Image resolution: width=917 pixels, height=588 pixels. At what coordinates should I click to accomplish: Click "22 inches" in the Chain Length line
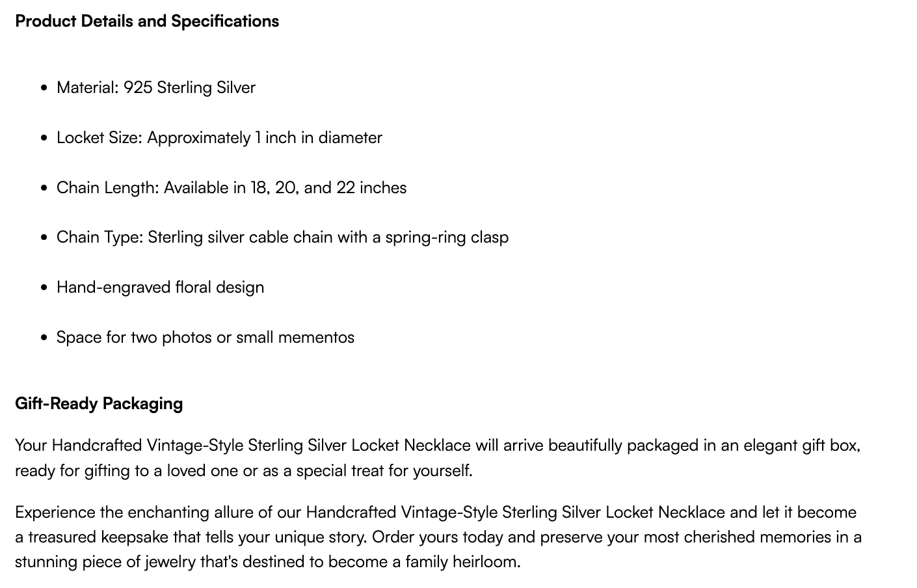(371, 188)
